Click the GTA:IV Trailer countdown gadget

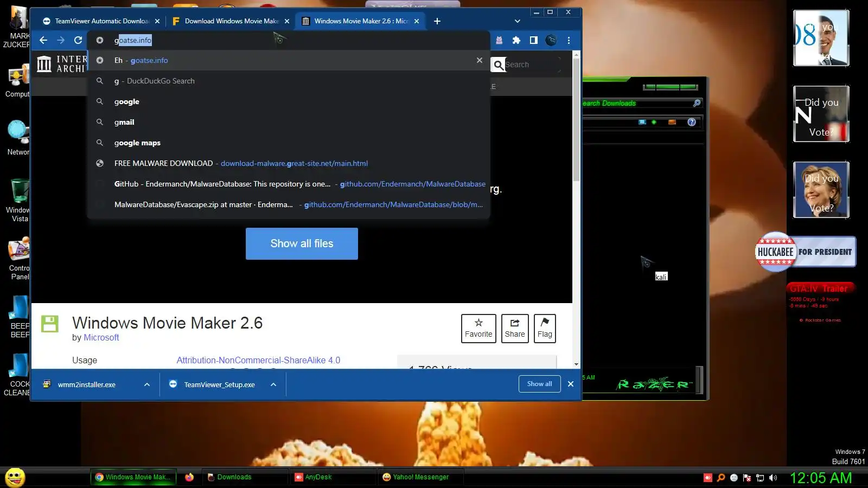pyautogui.click(x=821, y=303)
